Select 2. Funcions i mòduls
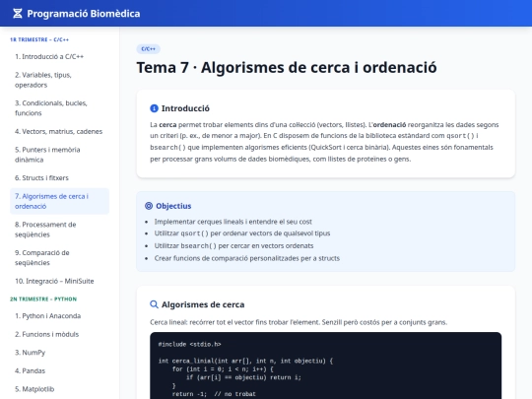This screenshot has width=532, height=399. pyautogui.click(x=60, y=334)
